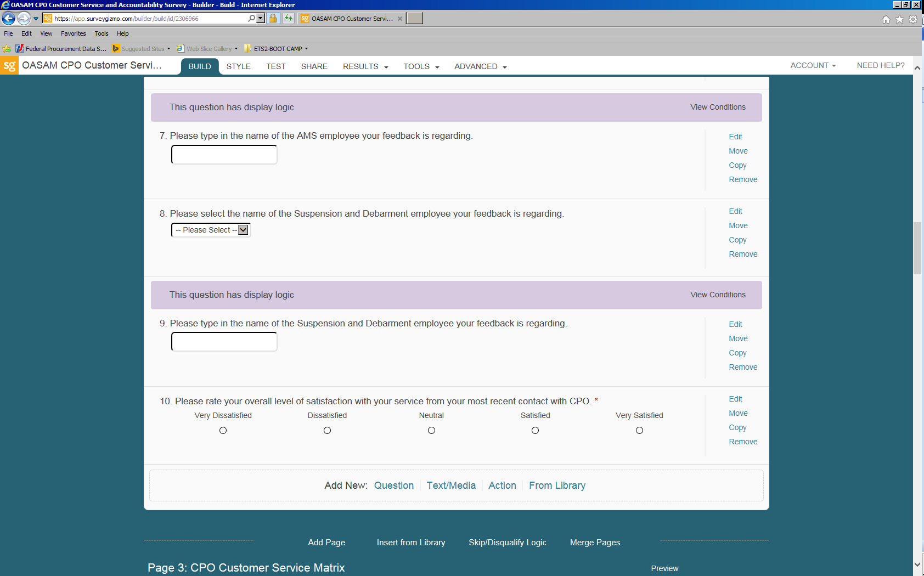The image size is (924, 576).
Task: Select the Very Dissatisfied radio button
Action: 223,431
